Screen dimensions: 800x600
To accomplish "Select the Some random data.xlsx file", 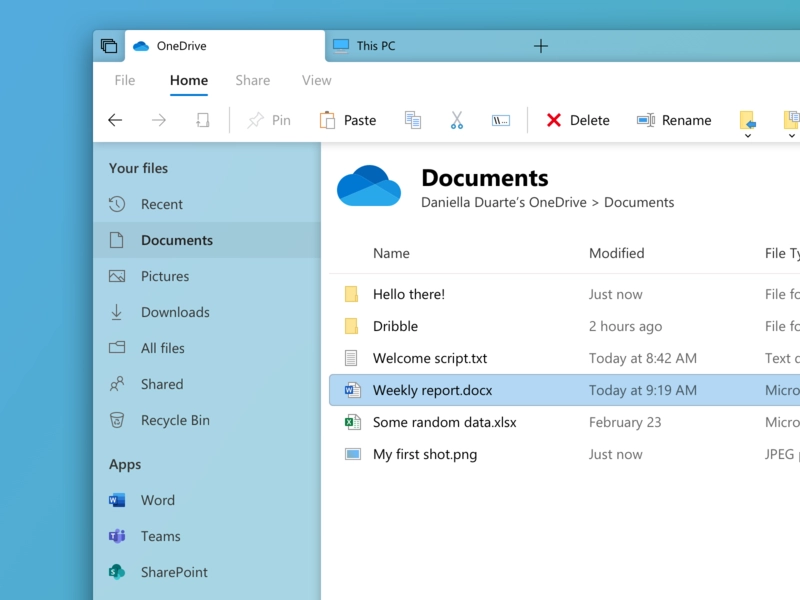I will click(564, 422).
